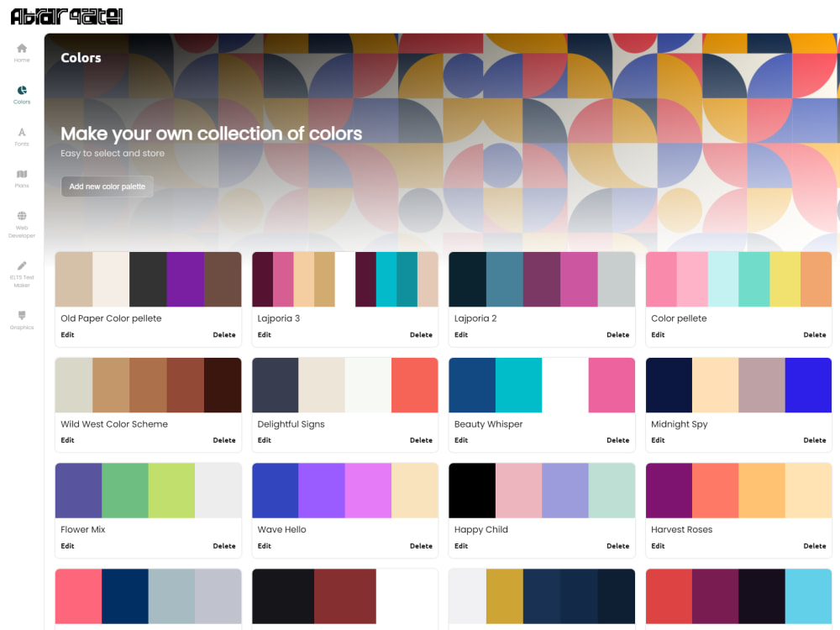Delete the Wild West Color Scheme

click(x=224, y=440)
